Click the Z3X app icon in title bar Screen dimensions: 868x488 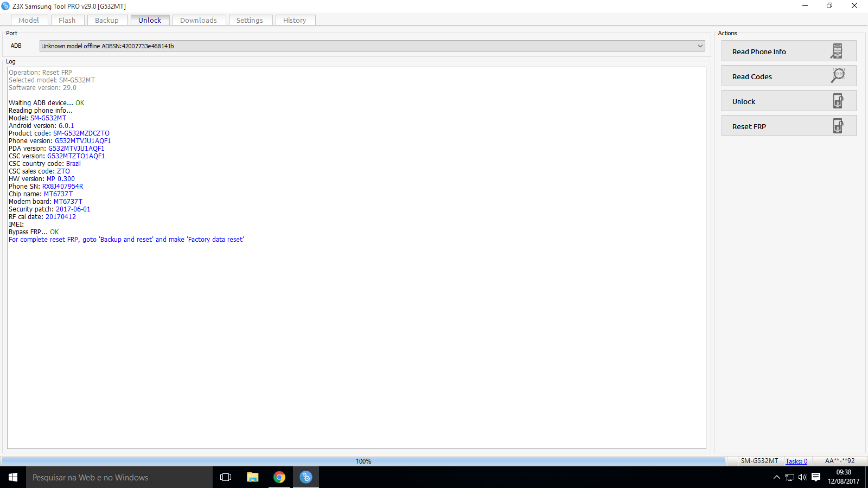[6, 6]
